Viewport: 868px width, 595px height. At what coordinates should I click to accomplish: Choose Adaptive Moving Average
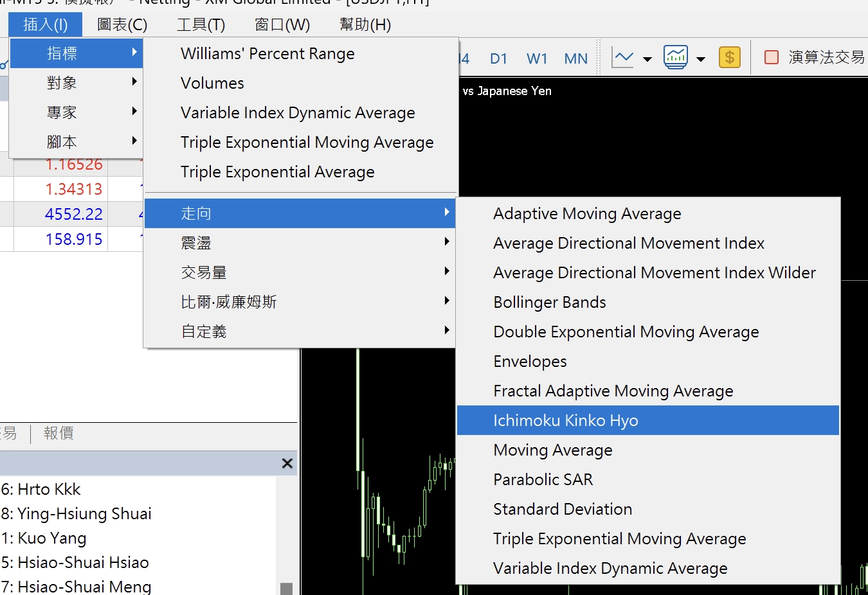648,214
